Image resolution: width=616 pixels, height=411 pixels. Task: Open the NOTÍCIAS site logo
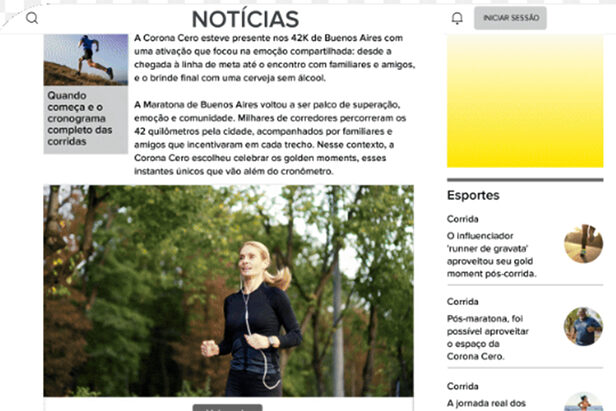[246, 19]
